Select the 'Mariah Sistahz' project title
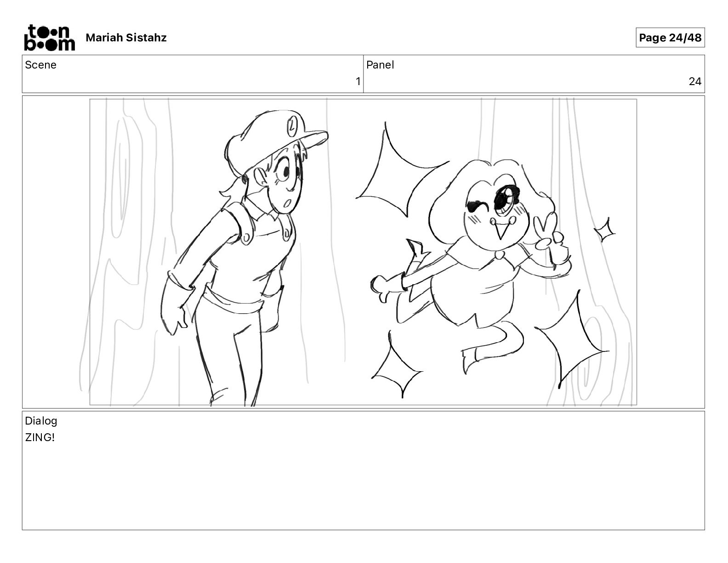This screenshot has width=728, height=563. [126, 38]
